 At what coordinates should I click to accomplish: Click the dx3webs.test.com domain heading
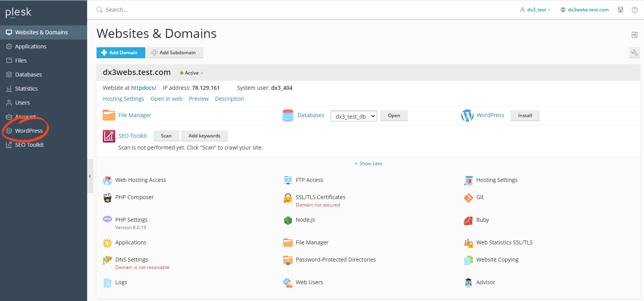coord(137,72)
